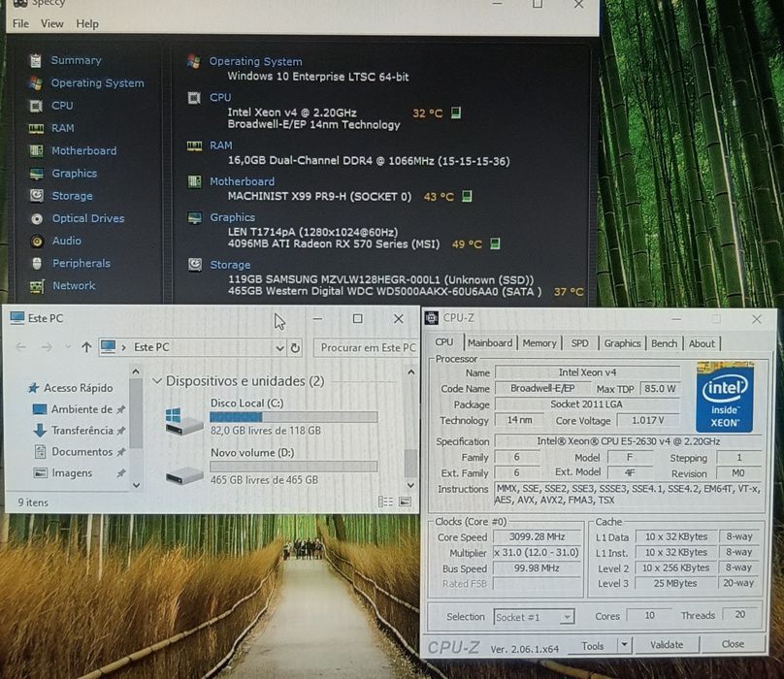Click navigation pane scroll up arrow
Viewport: 784px width, 679px height.
[136, 372]
